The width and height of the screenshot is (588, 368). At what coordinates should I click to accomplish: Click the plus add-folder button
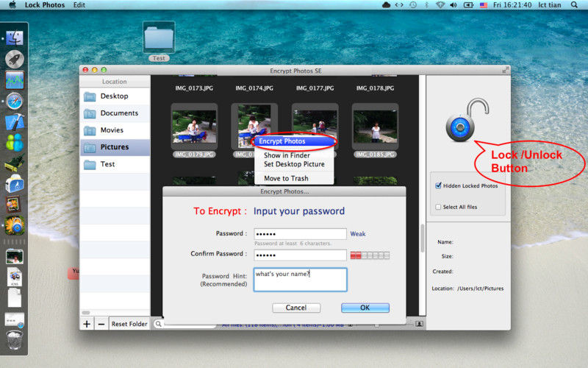click(87, 324)
